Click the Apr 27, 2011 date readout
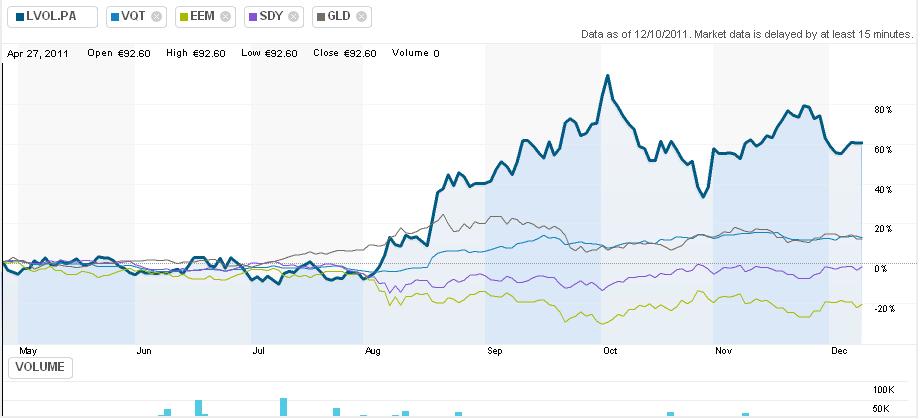920x419 pixels. point(40,53)
